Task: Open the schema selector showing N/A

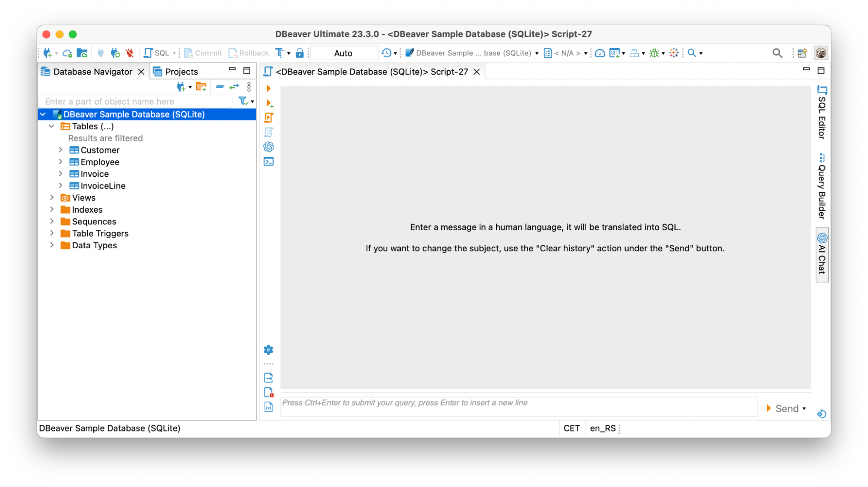Action: tap(566, 53)
